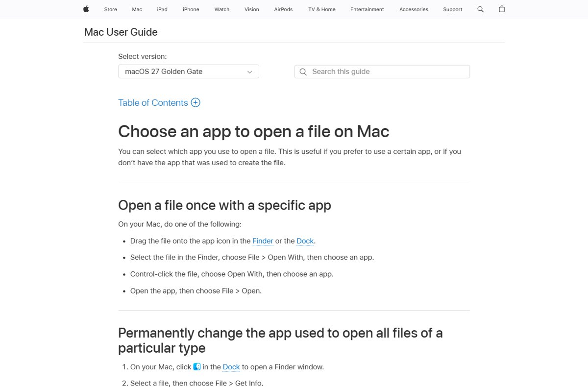Image resolution: width=588 pixels, height=387 pixels.
Task: Open the search magnifier icon in nav bar
Action: 480,9
